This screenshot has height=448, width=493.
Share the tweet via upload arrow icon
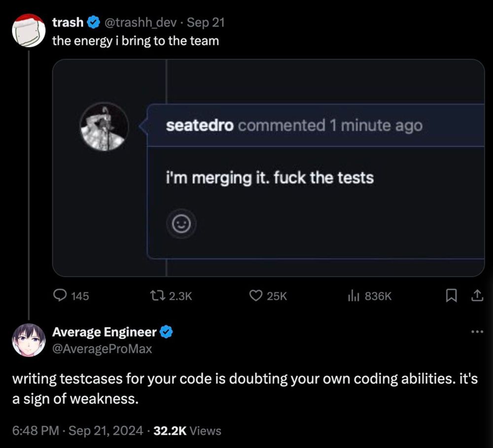[477, 296]
